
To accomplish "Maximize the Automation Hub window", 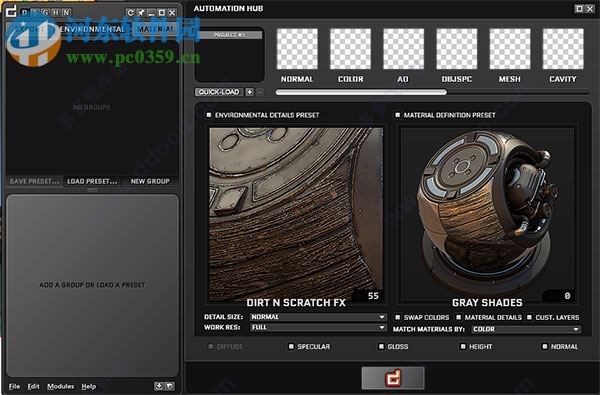I will coord(579,8).
